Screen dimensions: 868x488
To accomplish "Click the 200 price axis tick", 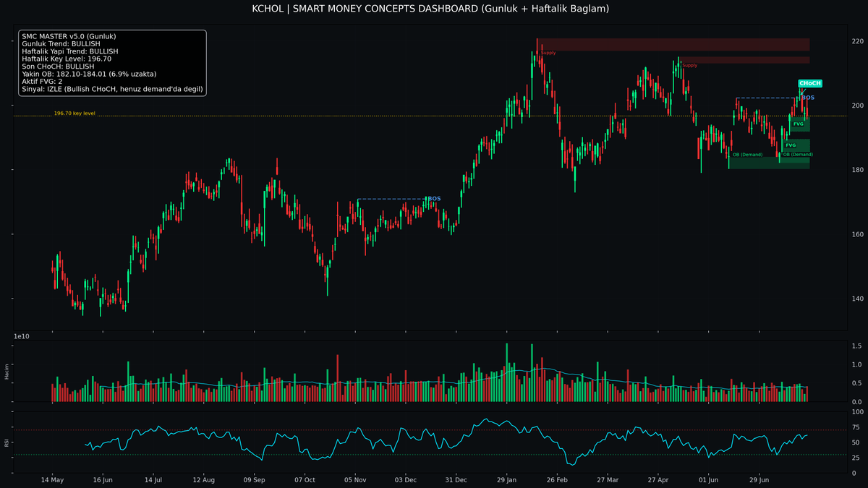I will [858, 106].
